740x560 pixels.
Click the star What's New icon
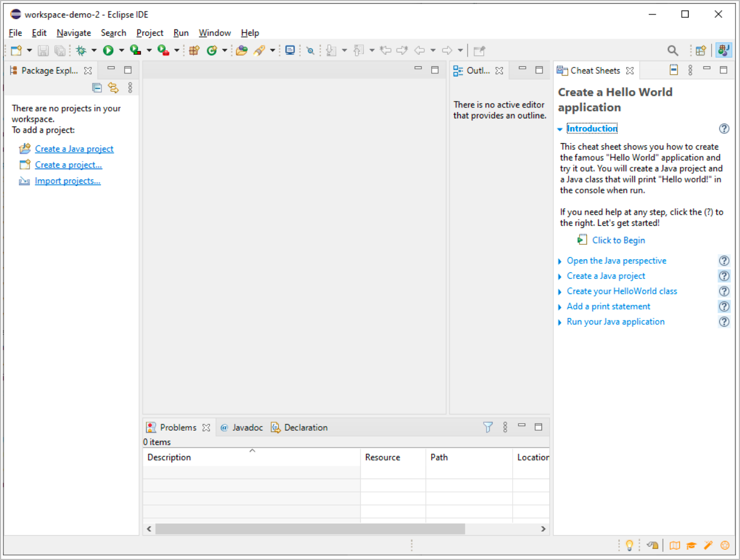(x=725, y=545)
